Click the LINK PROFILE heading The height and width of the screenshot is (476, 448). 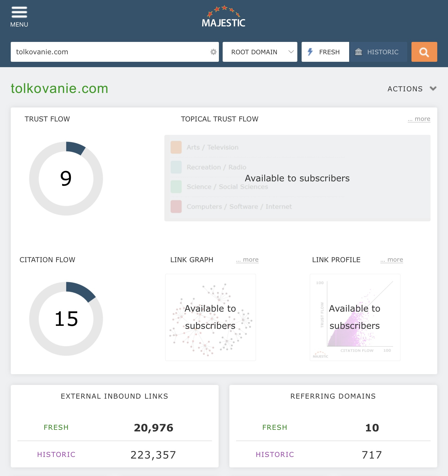coord(336,260)
